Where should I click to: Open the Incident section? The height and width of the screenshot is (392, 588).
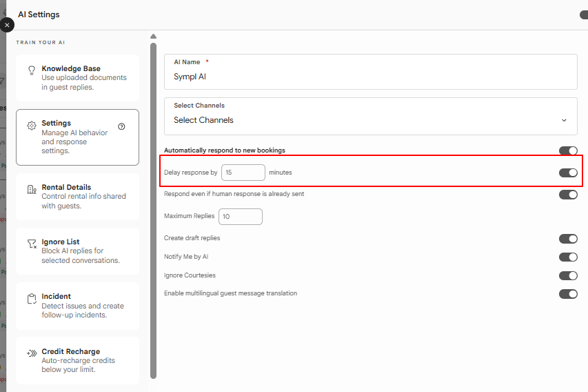[x=78, y=306]
